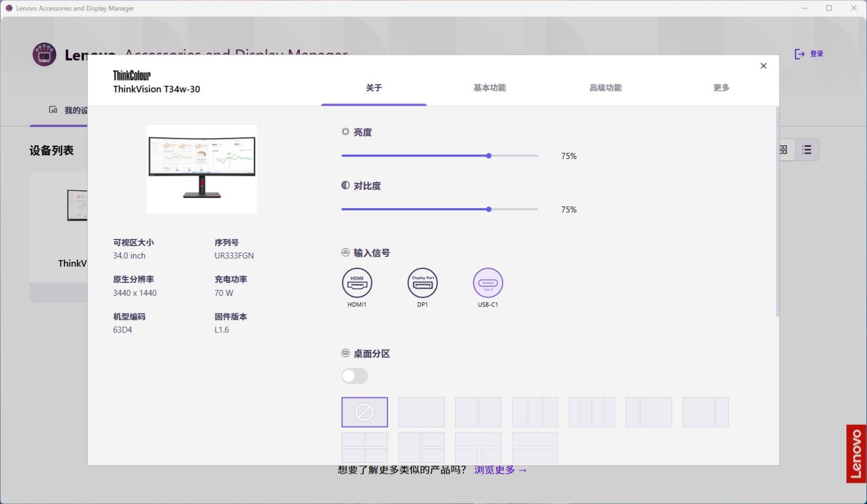Choose the two-by-two grid layout
The height and width of the screenshot is (504, 867).
(364, 448)
